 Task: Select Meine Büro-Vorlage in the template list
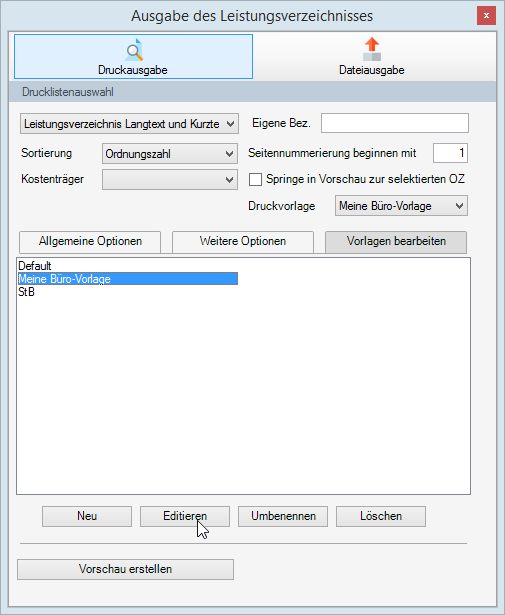coord(128,279)
